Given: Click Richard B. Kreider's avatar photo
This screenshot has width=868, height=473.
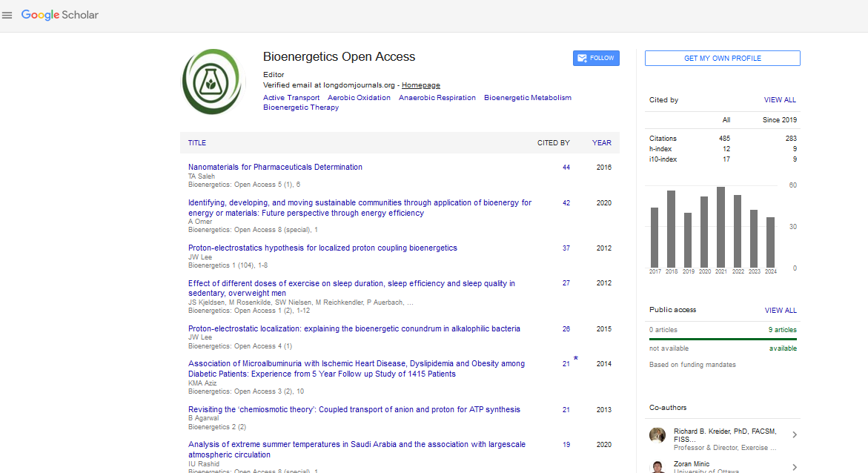Looking at the screenshot, I should tap(657, 435).
